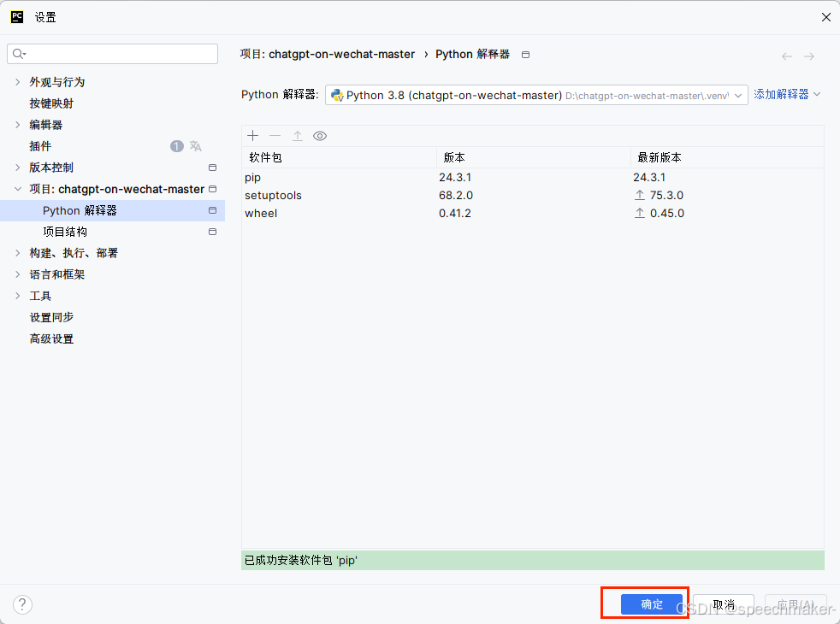This screenshot has height=624, width=840.
Task: Click the search magnifier icon
Action: pyautogui.click(x=19, y=54)
